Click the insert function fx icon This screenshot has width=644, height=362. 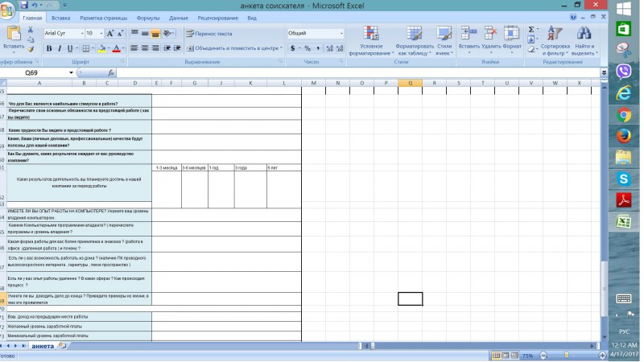click(x=110, y=72)
